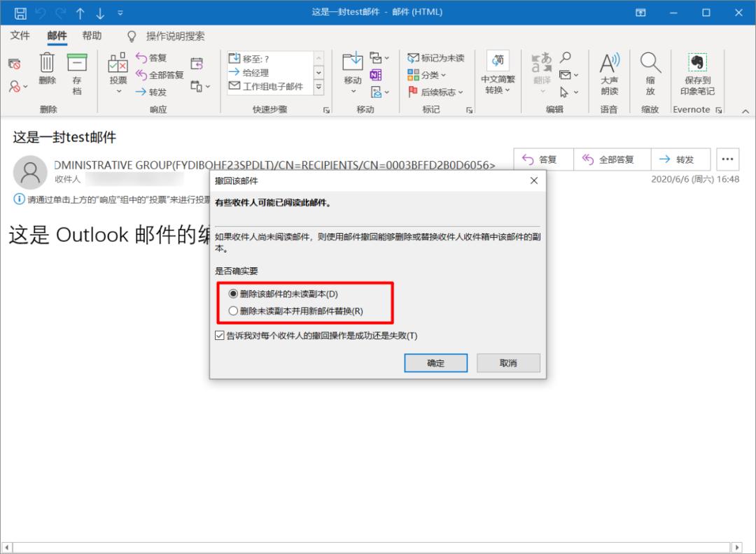This screenshot has height=554, width=756.
Task: Click the ribbon display options icon
Action: pyautogui.click(x=640, y=13)
